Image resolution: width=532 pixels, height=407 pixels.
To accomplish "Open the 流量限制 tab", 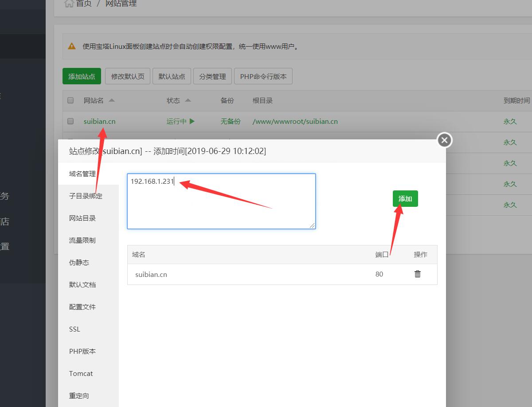I will click(88, 240).
